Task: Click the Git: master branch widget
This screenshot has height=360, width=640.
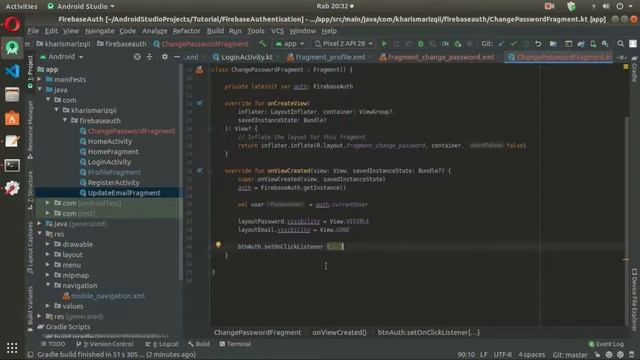Action: point(570,355)
